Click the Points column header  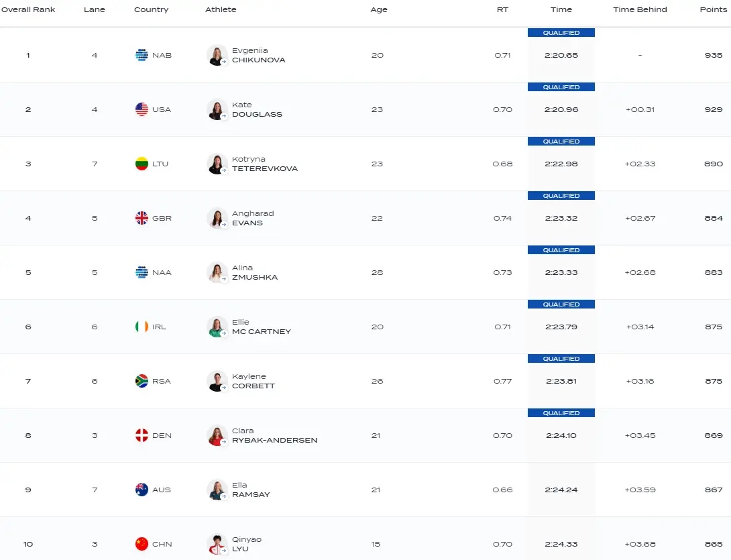713,9
